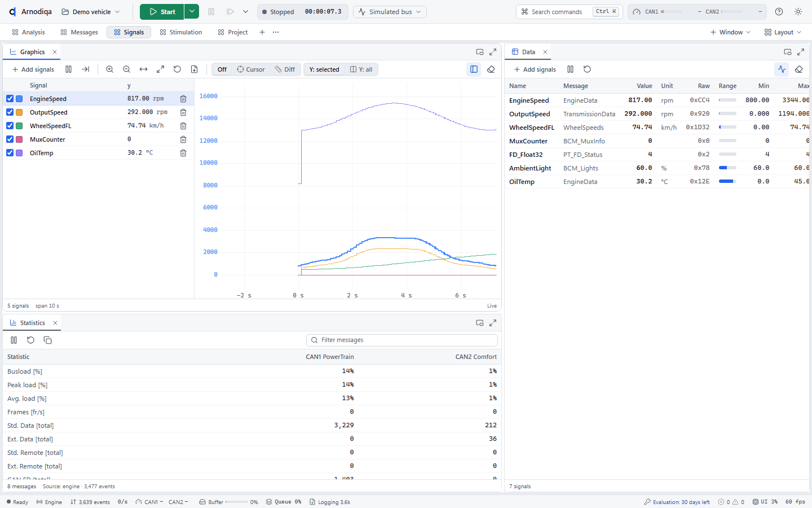This screenshot has height=508, width=812.
Task: Switch the color theme with sun icon
Action: (x=798, y=12)
